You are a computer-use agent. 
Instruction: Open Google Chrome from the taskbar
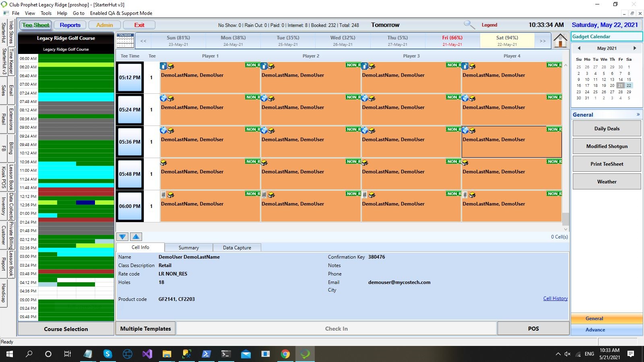[285, 354]
